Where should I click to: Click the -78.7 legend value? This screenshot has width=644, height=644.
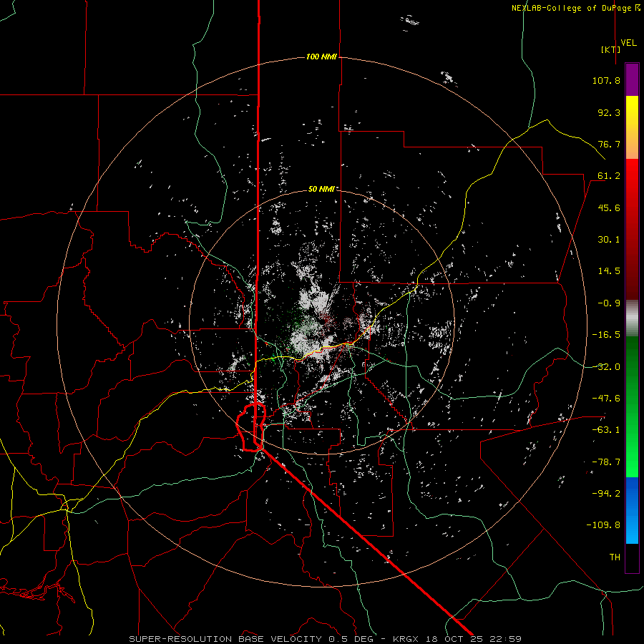(606, 462)
